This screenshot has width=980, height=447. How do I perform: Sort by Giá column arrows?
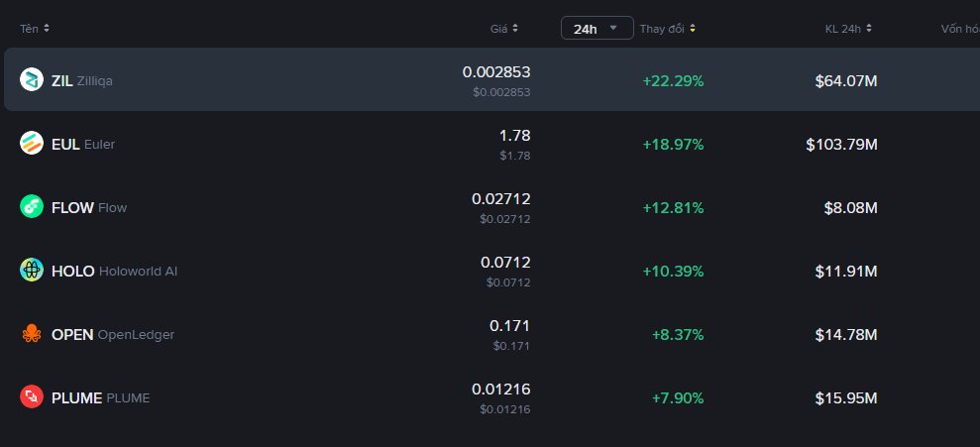[515, 29]
